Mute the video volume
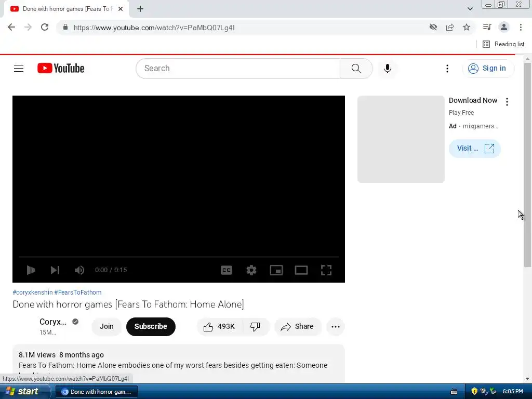This screenshot has width=532, height=399. coord(79,270)
